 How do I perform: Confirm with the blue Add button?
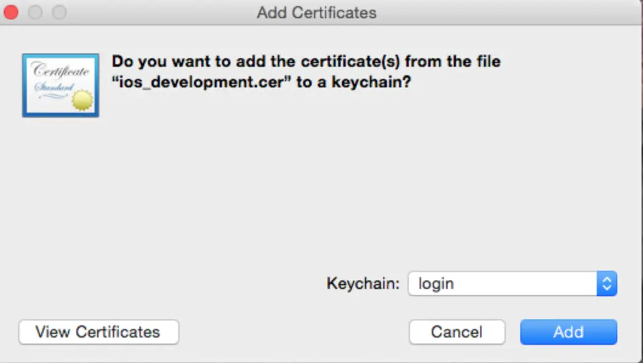click(568, 332)
